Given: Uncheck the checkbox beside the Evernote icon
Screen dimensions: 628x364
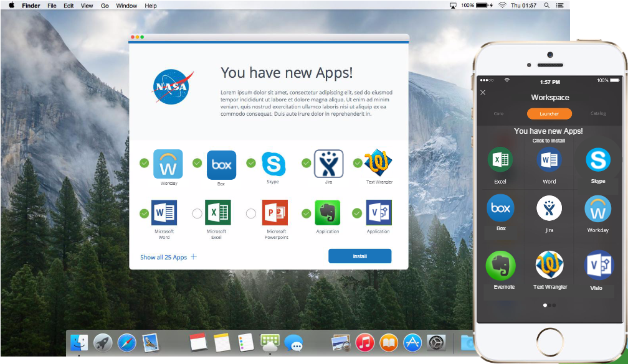Looking at the screenshot, I should point(307,213).
